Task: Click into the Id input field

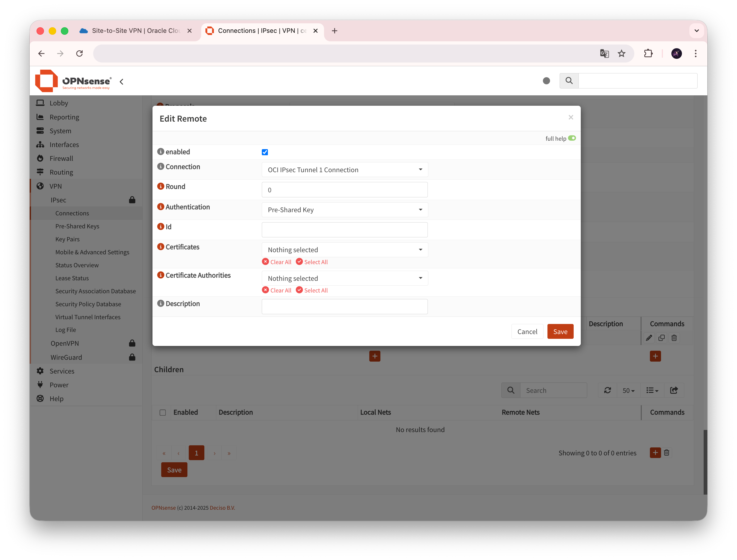Action: 344,230
